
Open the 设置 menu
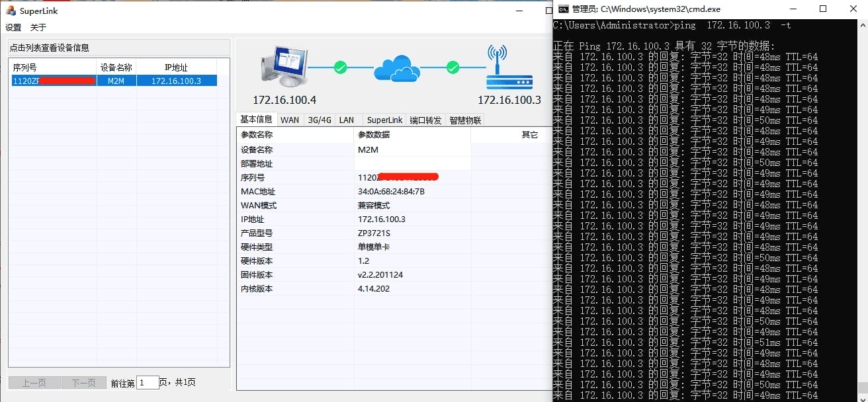tap(13, 27)
